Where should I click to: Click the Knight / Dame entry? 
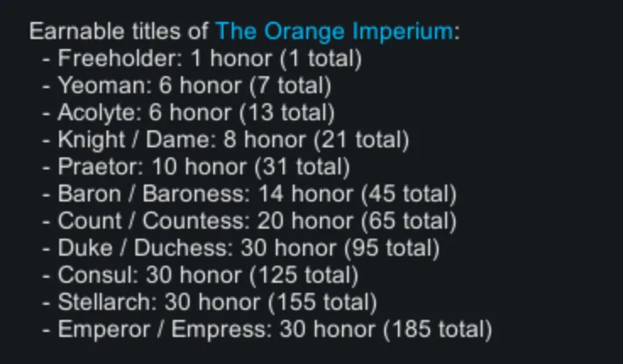tap(233, 140)
